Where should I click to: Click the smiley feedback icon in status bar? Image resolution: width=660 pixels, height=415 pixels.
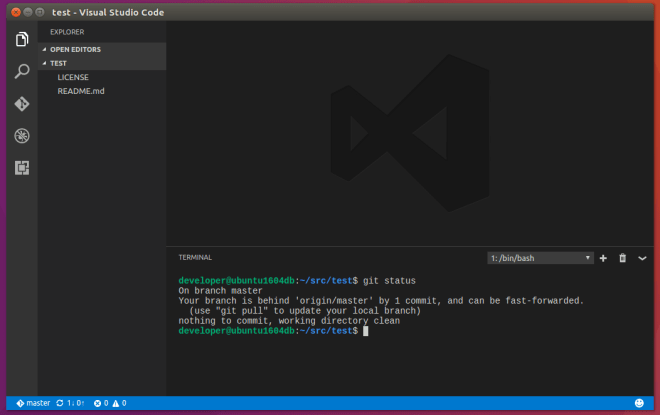pos(639,403)
